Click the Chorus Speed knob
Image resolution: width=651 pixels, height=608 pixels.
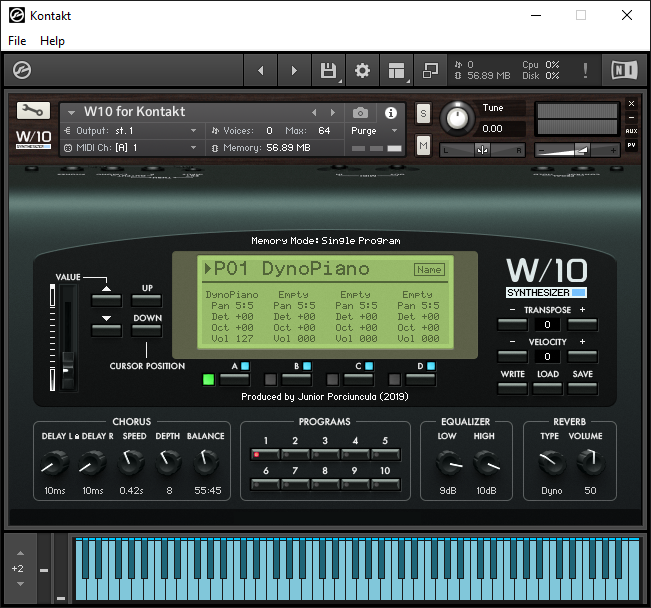pos(132,461)
